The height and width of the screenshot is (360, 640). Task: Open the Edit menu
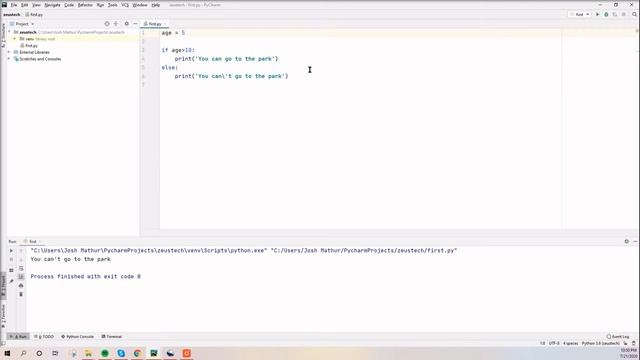pos(25,5)
